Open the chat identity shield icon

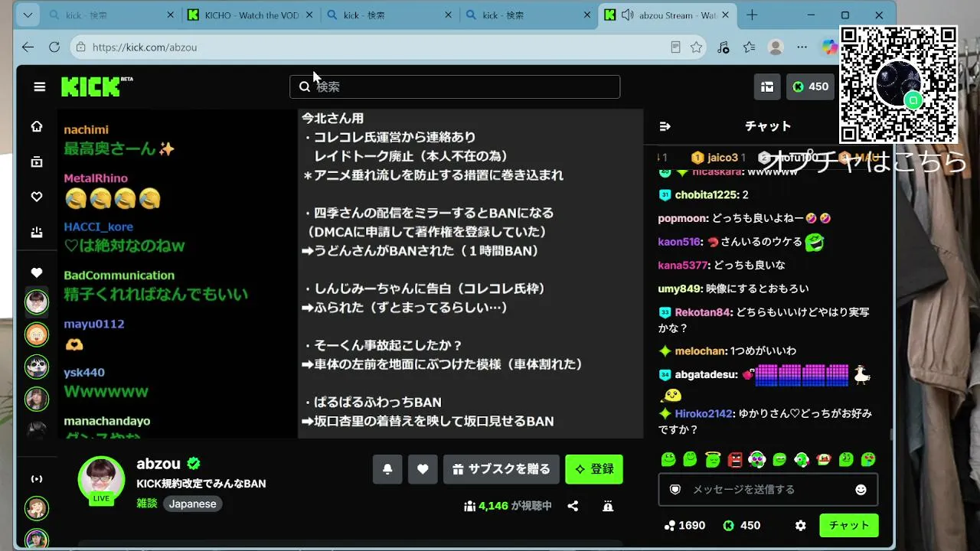(x=675, y=490)
